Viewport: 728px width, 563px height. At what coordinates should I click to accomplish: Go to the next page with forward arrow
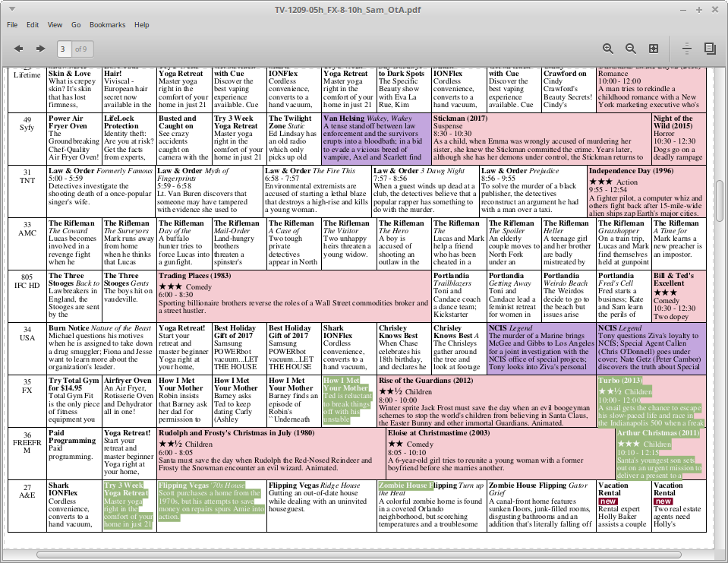(41, 49)
